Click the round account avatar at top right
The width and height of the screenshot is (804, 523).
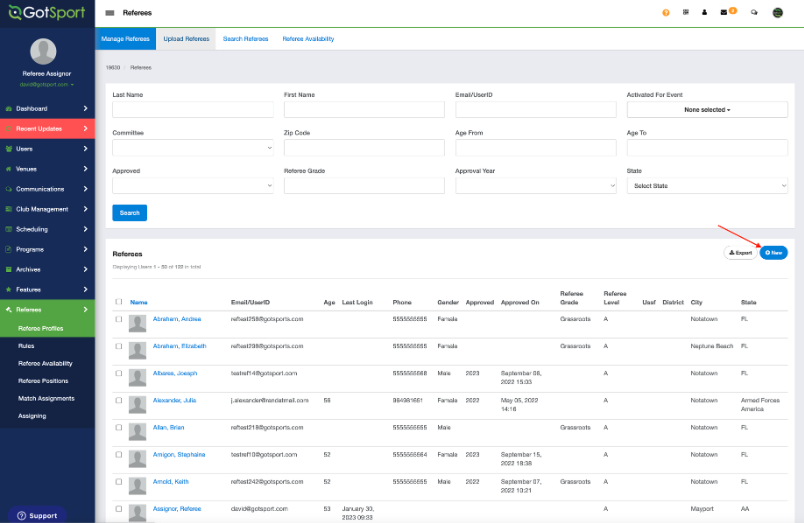pos(778,13)
